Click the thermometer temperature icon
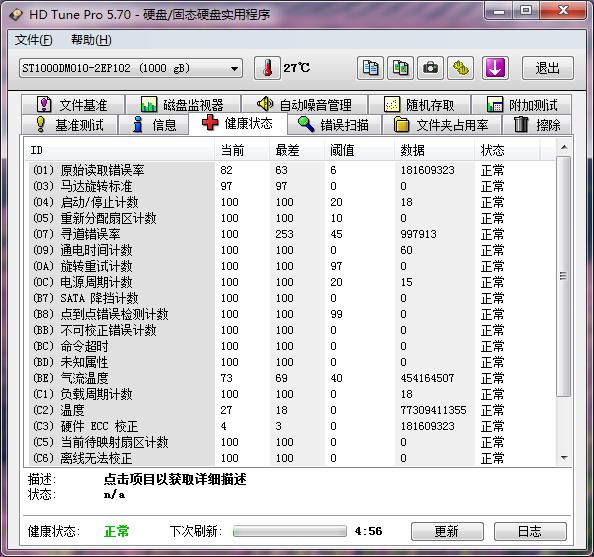Image resolution: width=594 pixels, height=557 pixels. (x=267, y=68)
